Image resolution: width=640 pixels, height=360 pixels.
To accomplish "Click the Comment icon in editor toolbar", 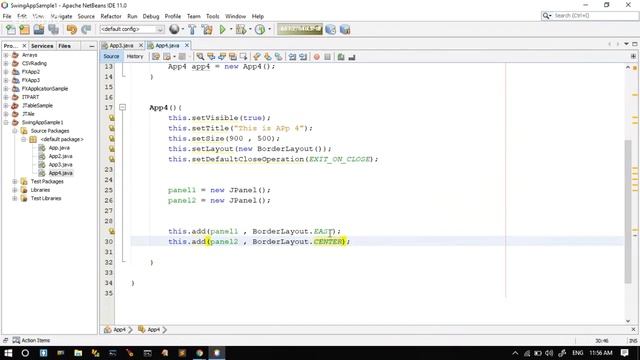I will [x=341, y=57].
